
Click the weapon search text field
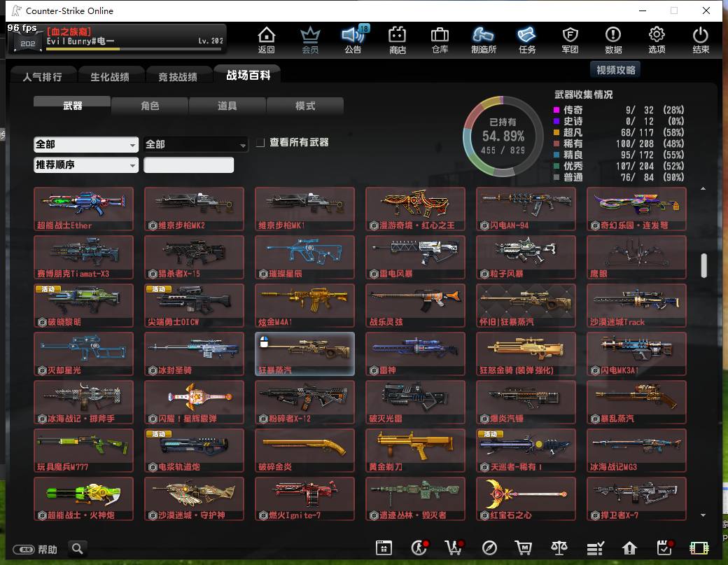click(188, 165)
